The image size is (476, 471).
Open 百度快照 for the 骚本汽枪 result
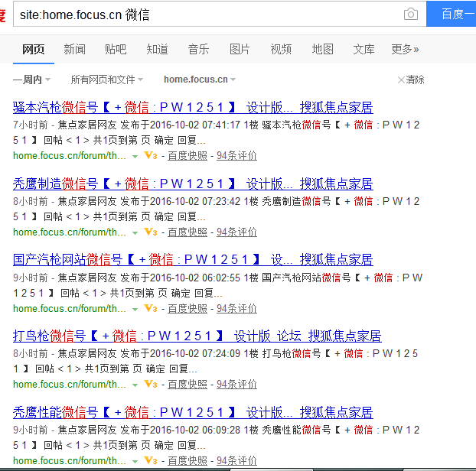coord(187,156)
